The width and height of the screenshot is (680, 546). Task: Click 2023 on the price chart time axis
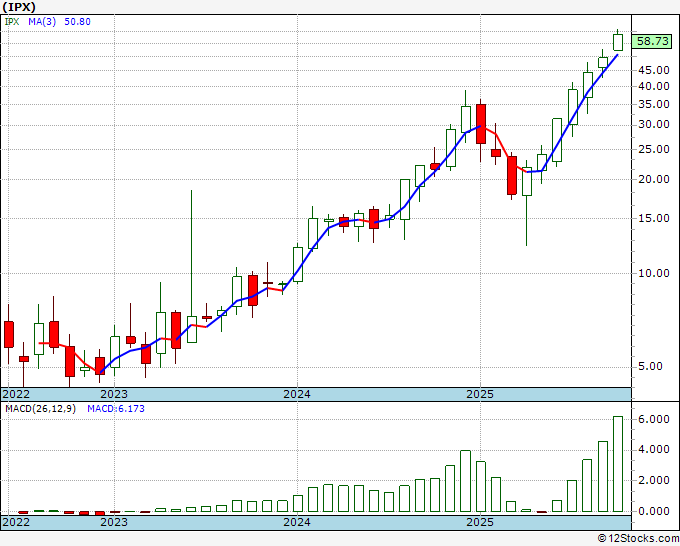pyautogui.click(x=114, y=394)
